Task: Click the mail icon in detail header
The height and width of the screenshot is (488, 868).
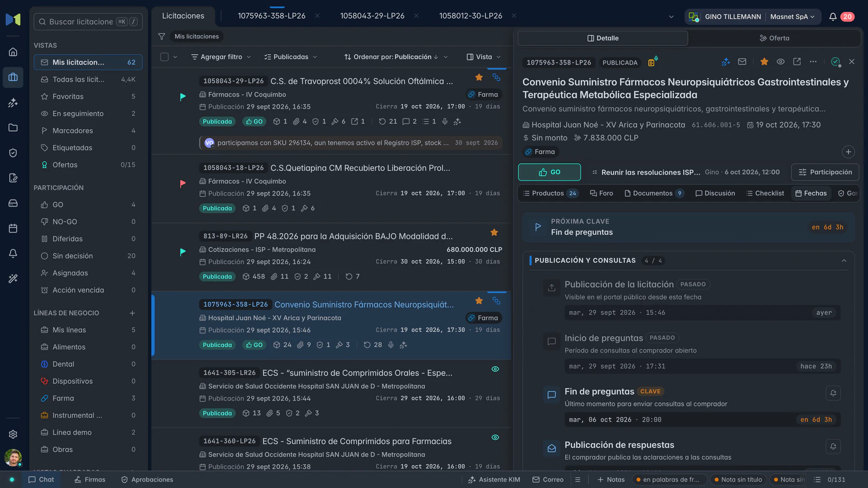Action: coord(742,62)
